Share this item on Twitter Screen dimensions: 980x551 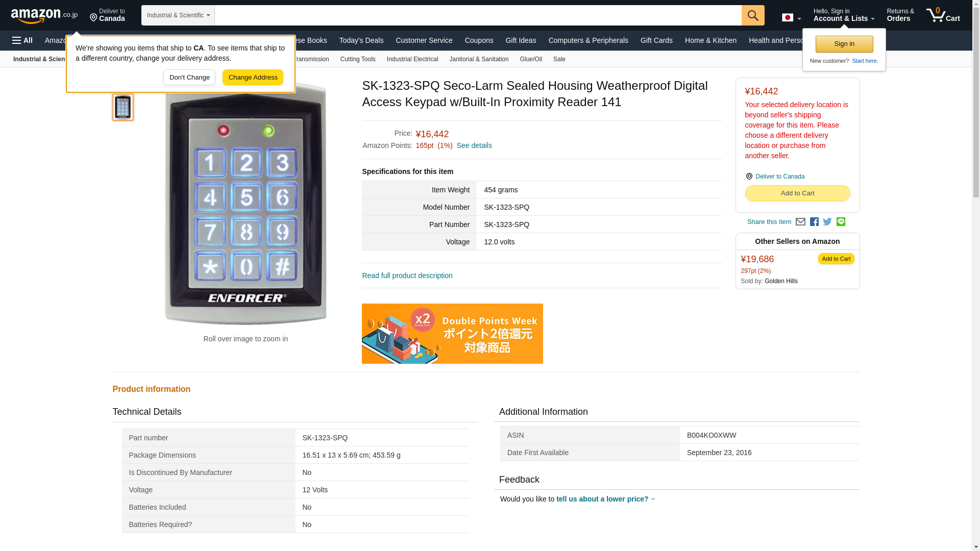(827, 222)
